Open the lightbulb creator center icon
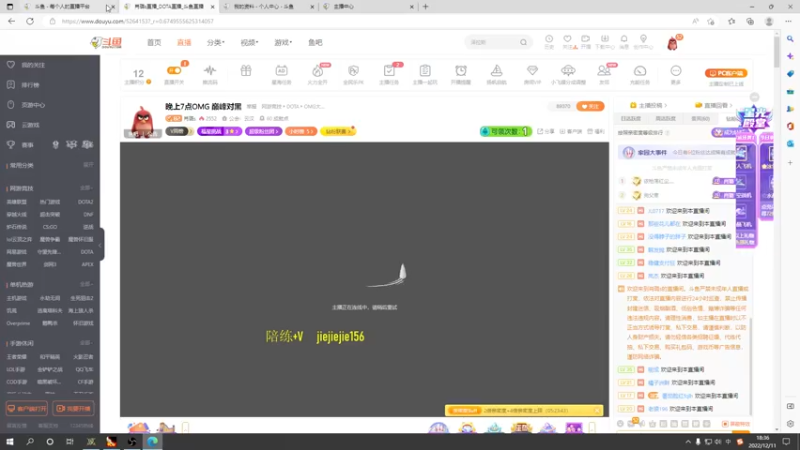The image size is (800, 450). pos(643,41)
